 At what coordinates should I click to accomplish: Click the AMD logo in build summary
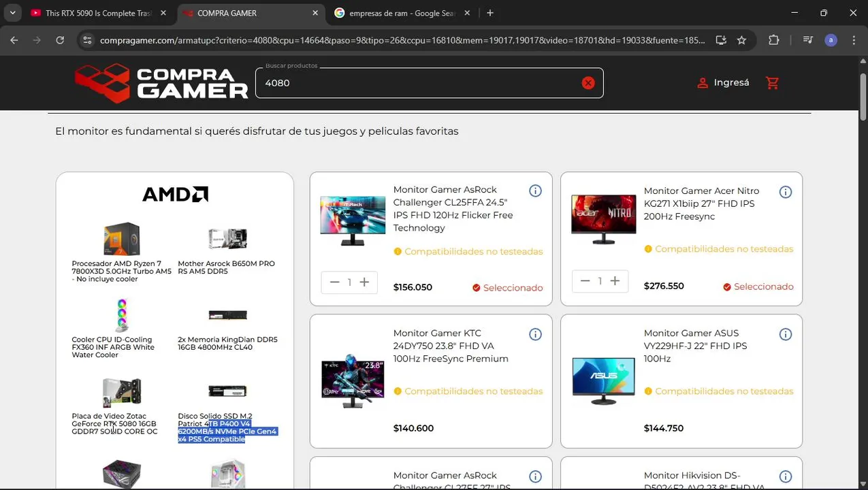click(175, 195)
